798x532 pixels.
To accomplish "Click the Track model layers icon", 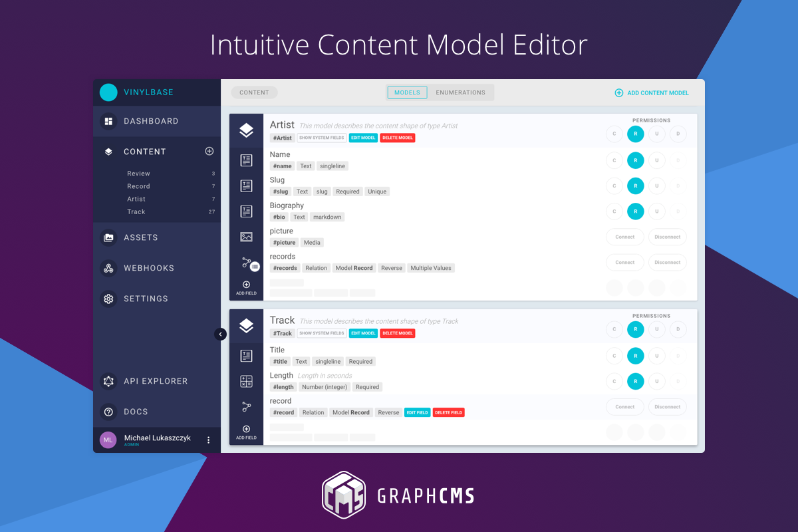I will 246,326.
